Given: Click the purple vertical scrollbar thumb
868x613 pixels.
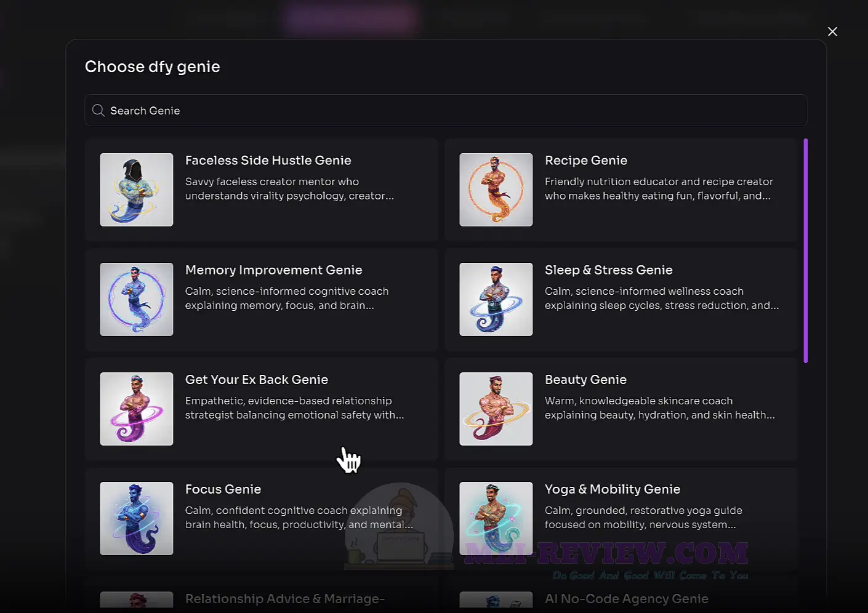Looking at the screenshot, I should click(x=805, y=250).
